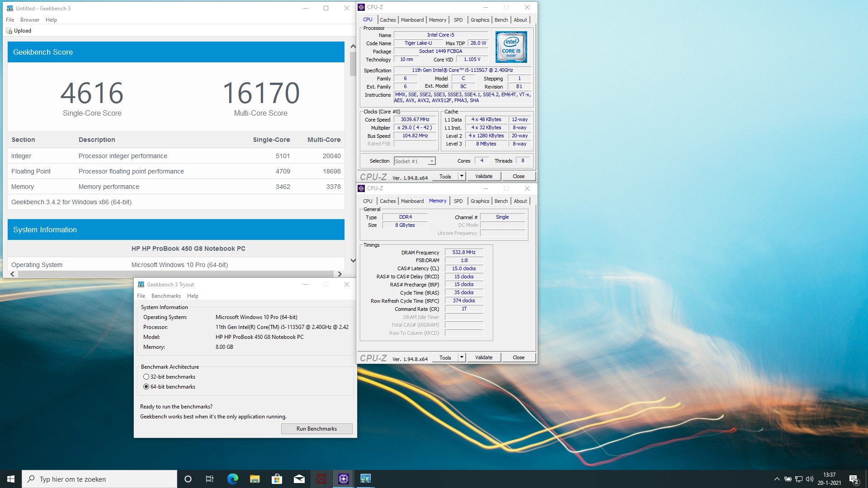Switch to About tab in upper CPU-Z
This screenshot has height=488, width=868.
(x=520, y=20)
